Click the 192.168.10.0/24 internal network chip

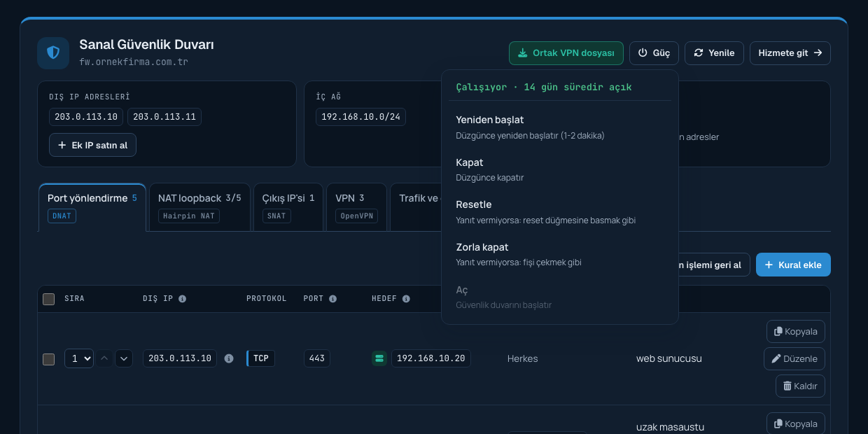click(360, 117)
